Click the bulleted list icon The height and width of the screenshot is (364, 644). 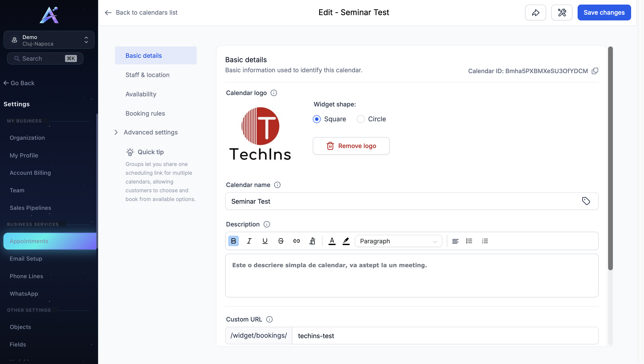[469, 241]
